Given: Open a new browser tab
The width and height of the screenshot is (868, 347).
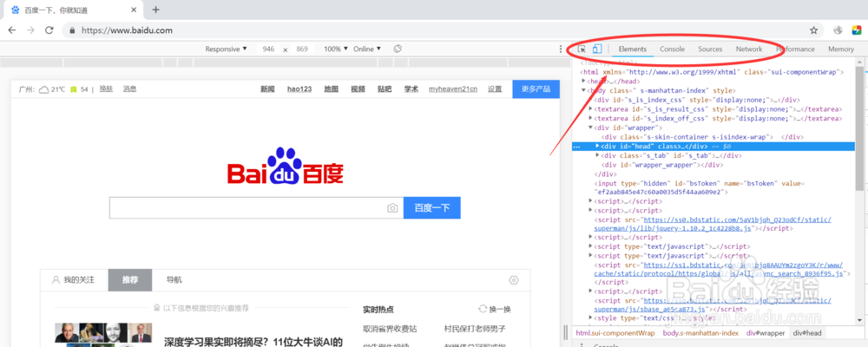Looking at the screenshot, I should coord(155,10).
